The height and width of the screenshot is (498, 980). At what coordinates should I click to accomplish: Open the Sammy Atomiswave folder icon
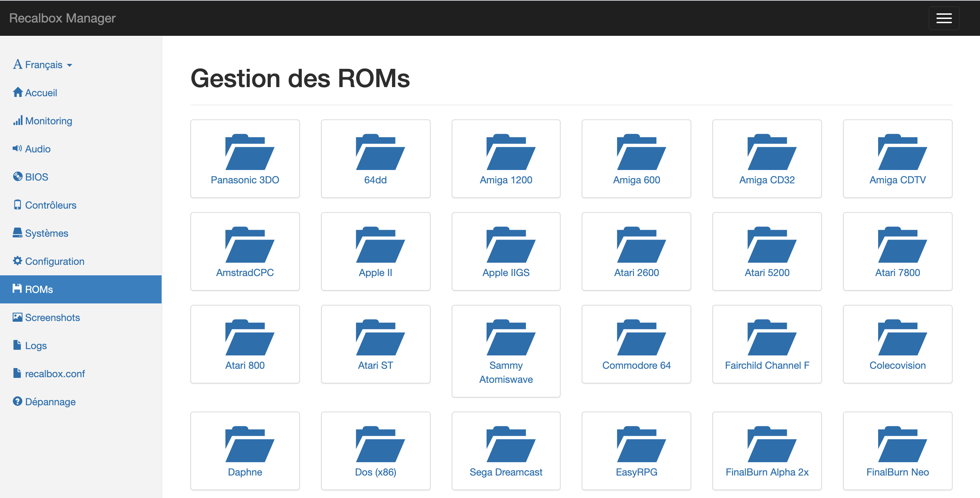(x=510, y=338)
